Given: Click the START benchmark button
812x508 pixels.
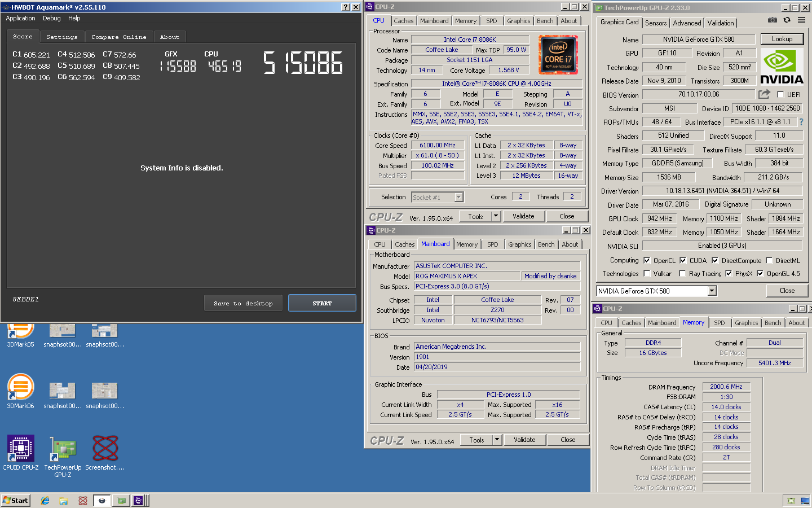Looking at the screenshot, I should click(x=322, y=303).
